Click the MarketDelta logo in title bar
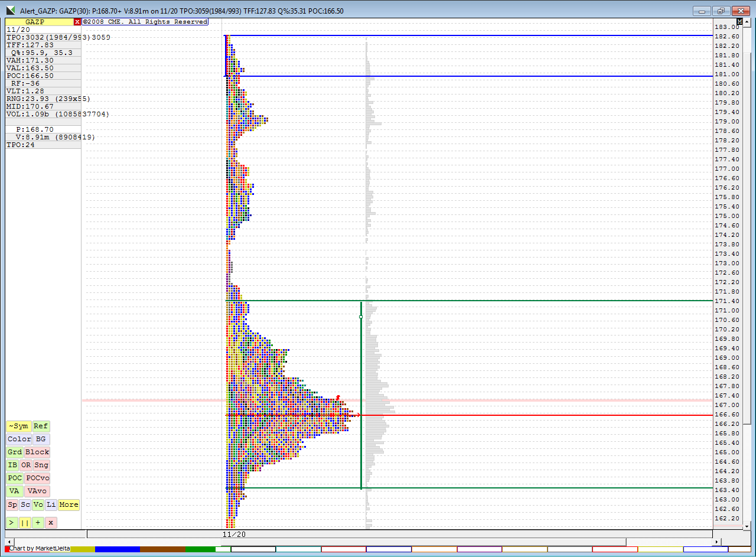The height and width of the screenshot is (557, 756). (11, 11)
